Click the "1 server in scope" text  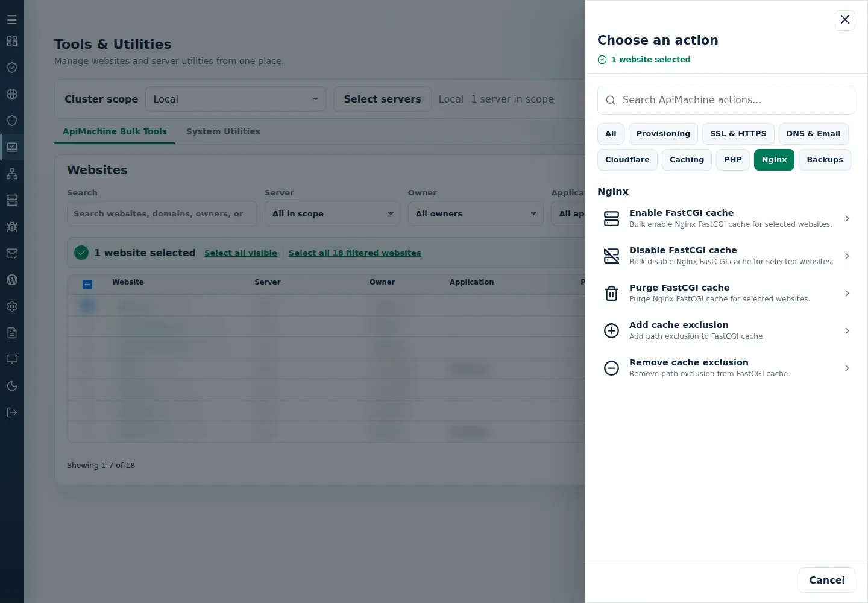pos(512,99)
